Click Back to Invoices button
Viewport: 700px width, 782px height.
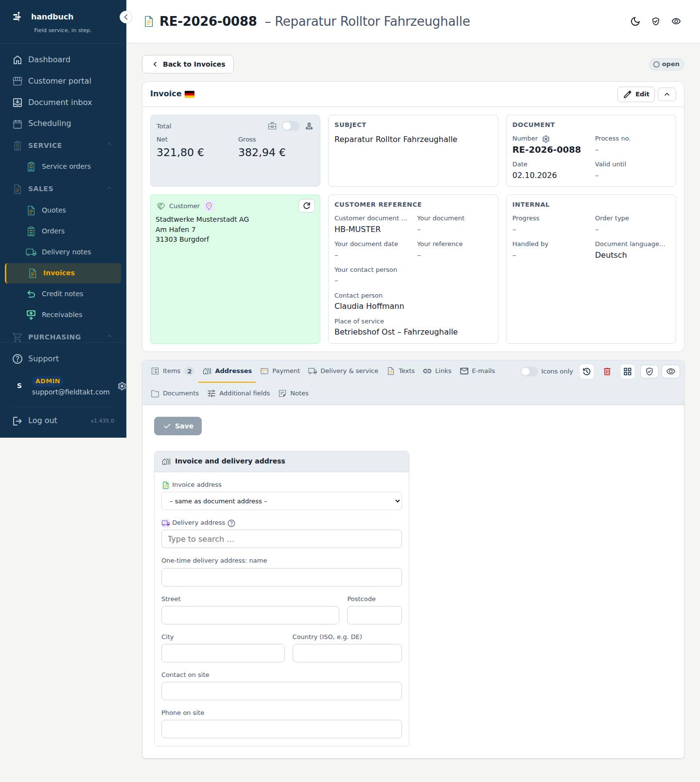tap(188, 64)
